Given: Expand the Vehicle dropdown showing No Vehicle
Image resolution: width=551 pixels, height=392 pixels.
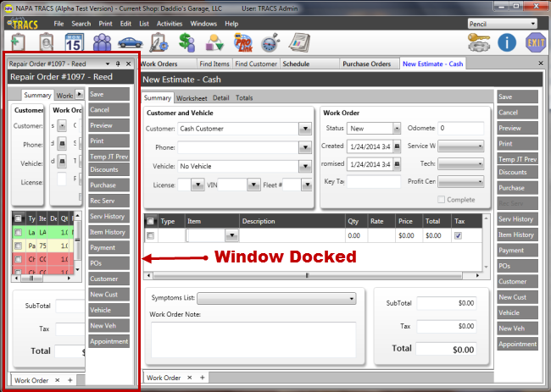Looking at the screenshot, I should pyautogui.click(x=305, y=166).
